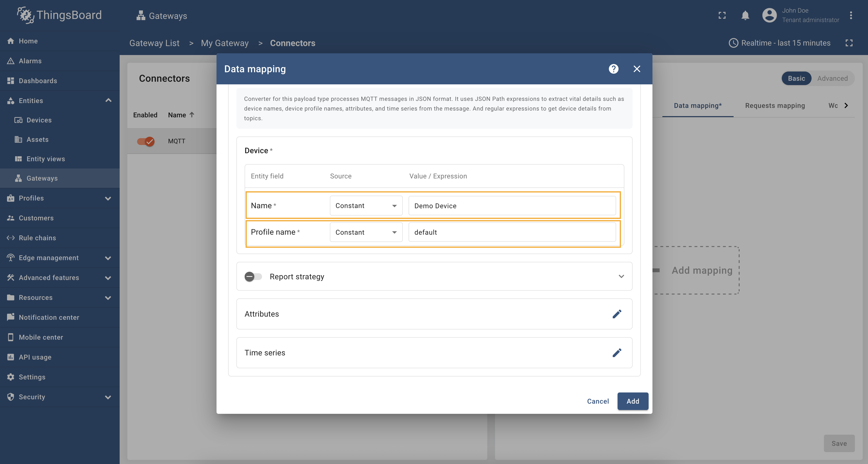Edit Time series with pencil icon

pyautogui.click(x=617, y=353)
